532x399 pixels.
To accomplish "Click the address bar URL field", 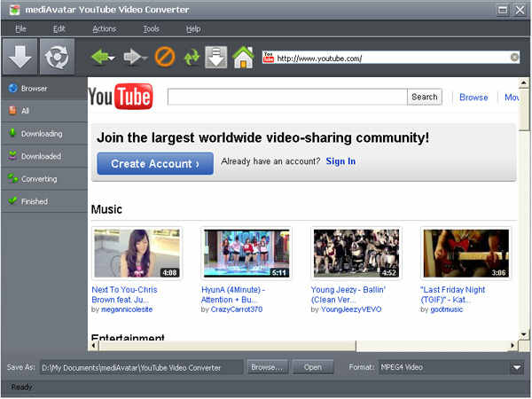I will 393,59.
